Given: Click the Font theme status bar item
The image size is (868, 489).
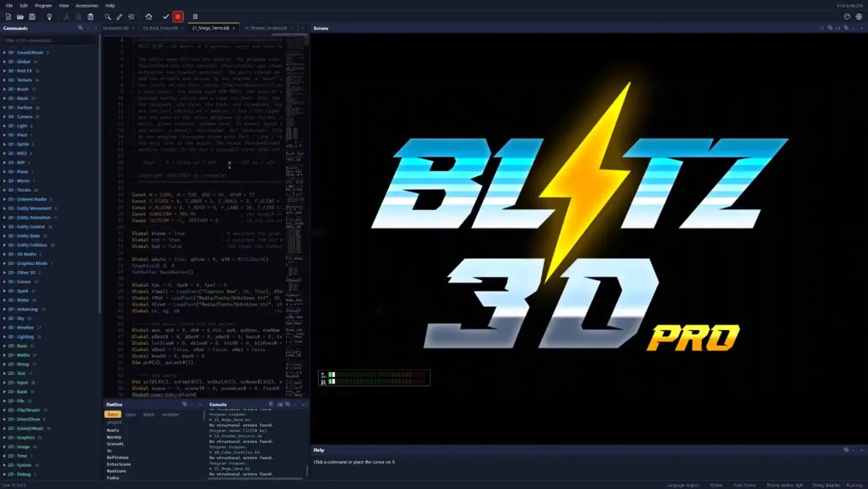Looking at the screenshot, I should (745, 485).
